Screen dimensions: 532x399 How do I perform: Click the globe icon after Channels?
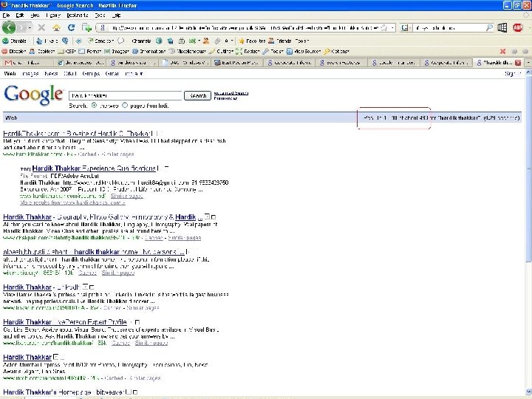click(x=159, y=41)
